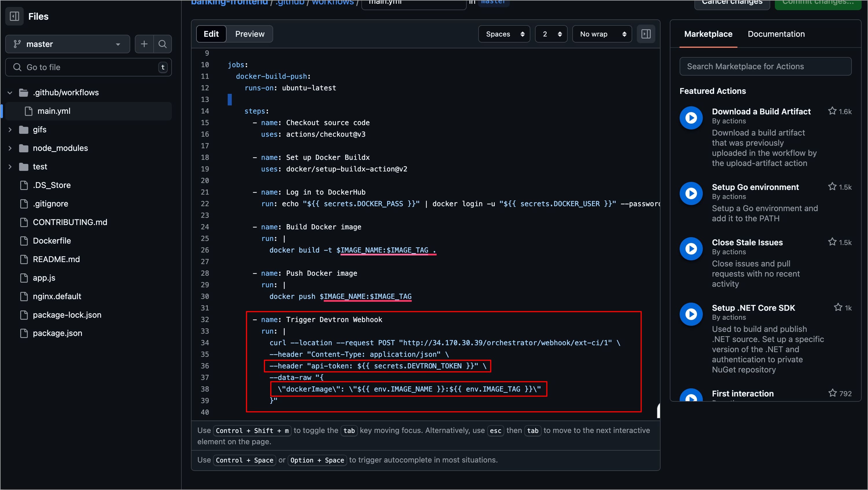Toggle the editor help panel icon
Viewport: 868px width, 490px height.
click(x=646, y=34)
